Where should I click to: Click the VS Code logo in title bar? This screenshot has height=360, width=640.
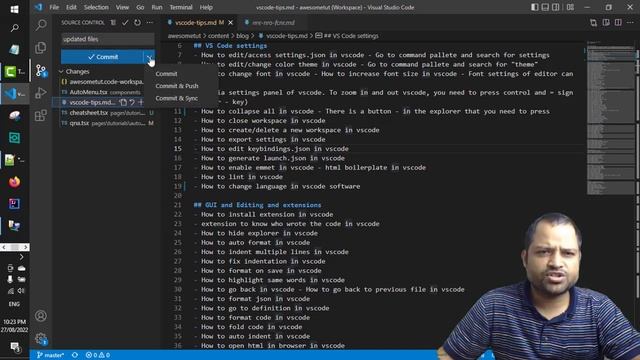39,7
